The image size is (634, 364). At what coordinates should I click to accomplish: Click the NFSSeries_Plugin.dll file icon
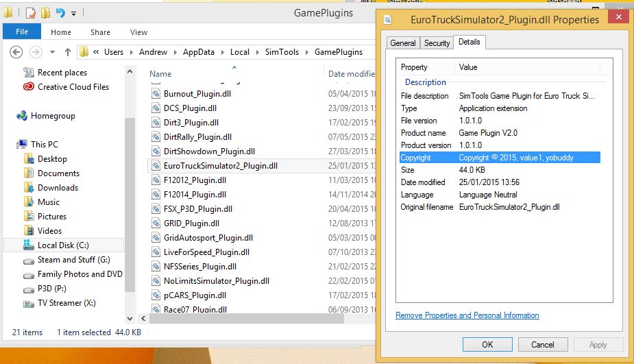tap(156, 267)
